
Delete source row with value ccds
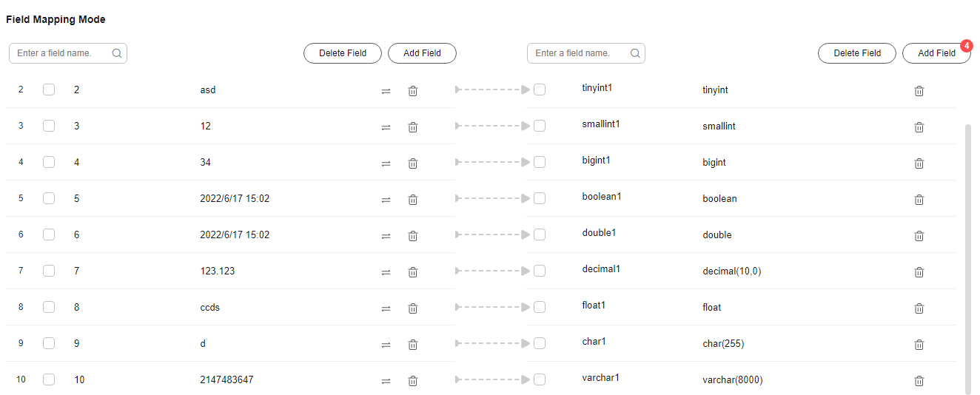[x=413, y=308]
